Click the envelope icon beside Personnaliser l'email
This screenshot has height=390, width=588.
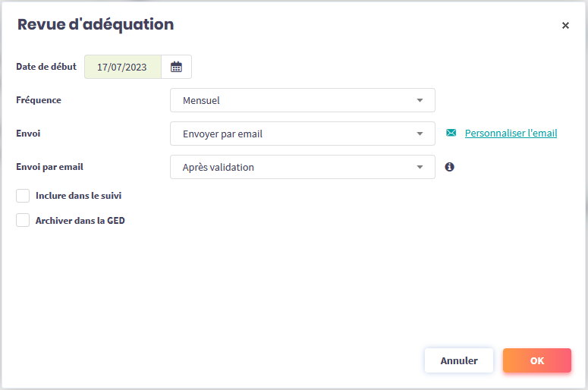[x=451, y=134]
